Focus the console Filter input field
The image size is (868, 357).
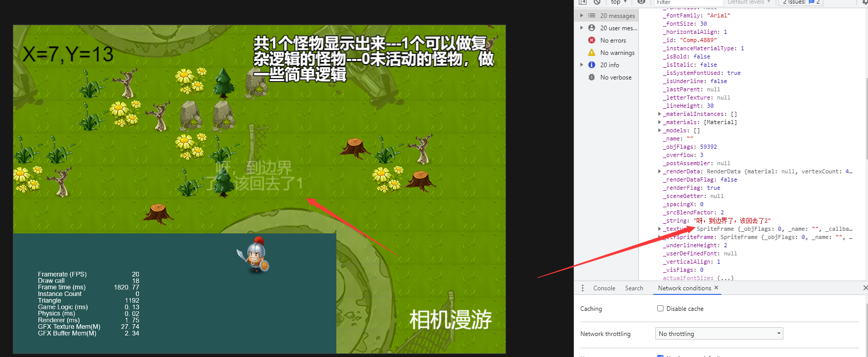[689, 3]
